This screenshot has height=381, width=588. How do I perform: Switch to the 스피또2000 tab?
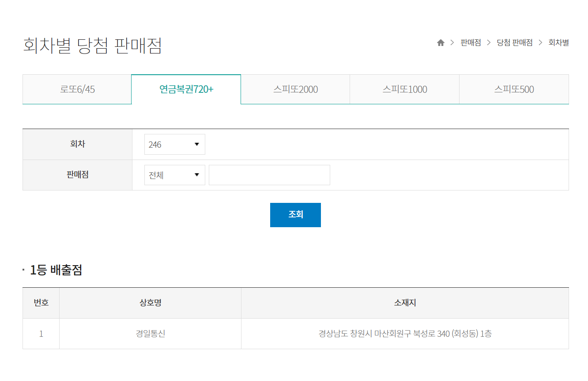[295, 89]
